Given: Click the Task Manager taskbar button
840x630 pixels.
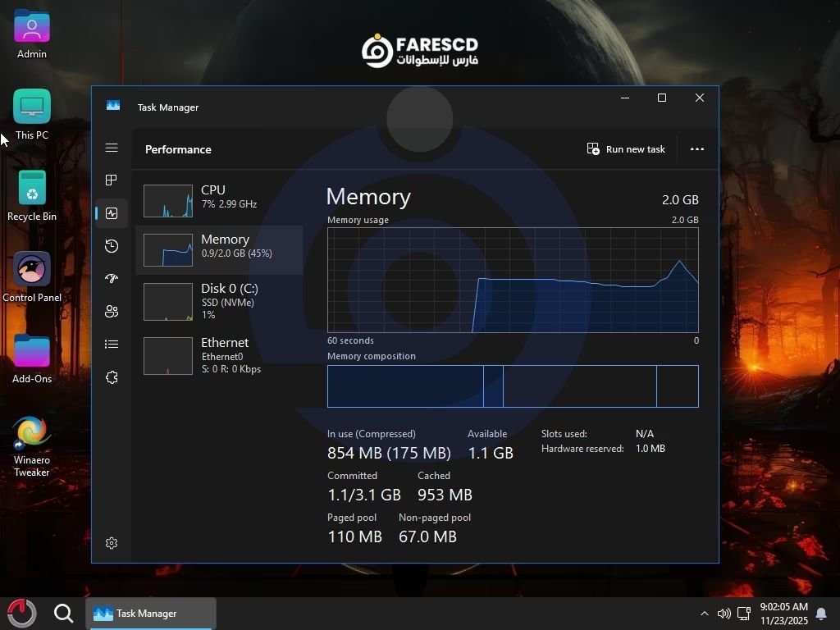Looking at the screenshot, I should point(151,614).
